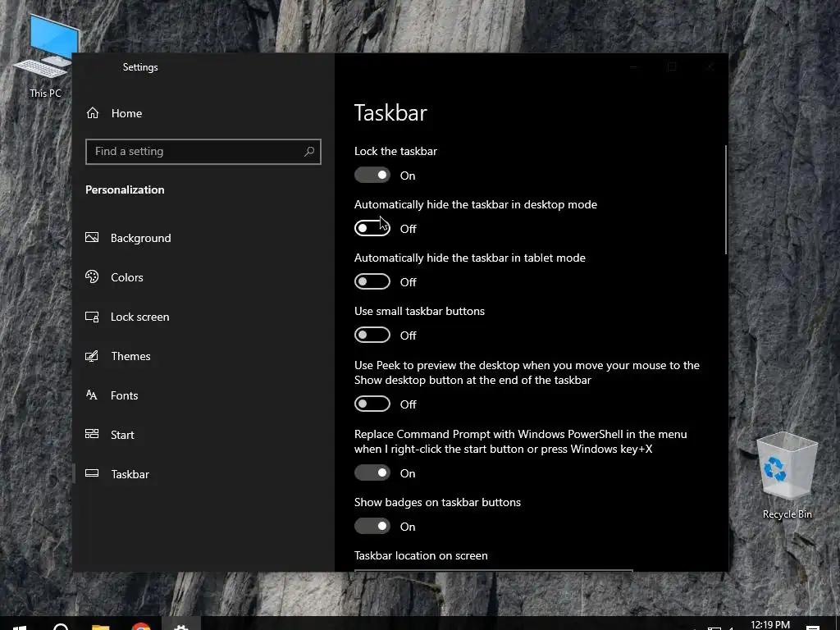This screenshot has width=840, height=630.
Task: Open the Themes personalization page
Action: [x=130, y=356]
